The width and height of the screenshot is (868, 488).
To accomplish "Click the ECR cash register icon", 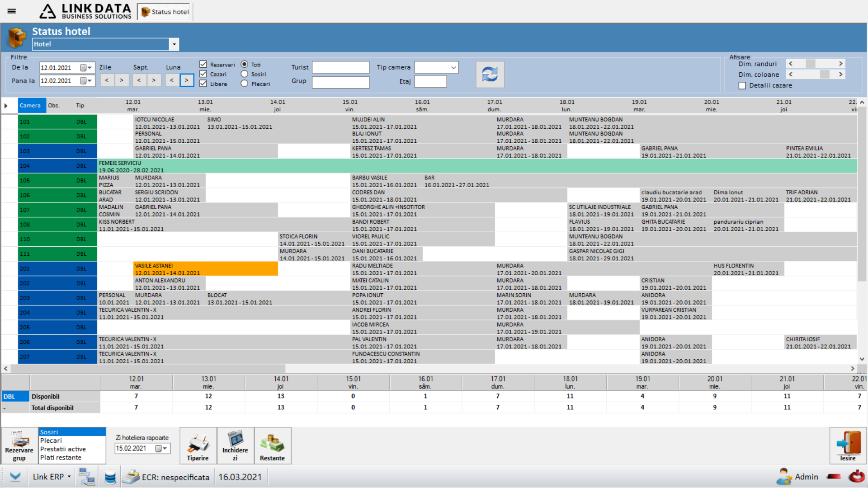I will (131, 477).
